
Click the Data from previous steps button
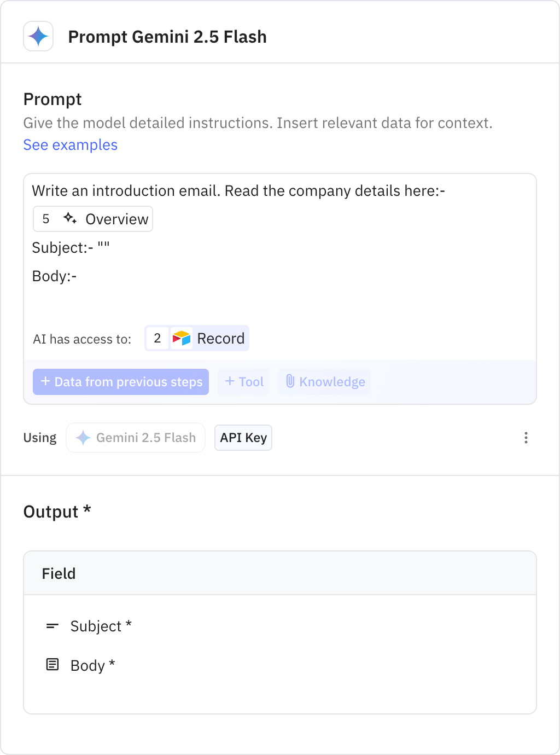[120, 381]
